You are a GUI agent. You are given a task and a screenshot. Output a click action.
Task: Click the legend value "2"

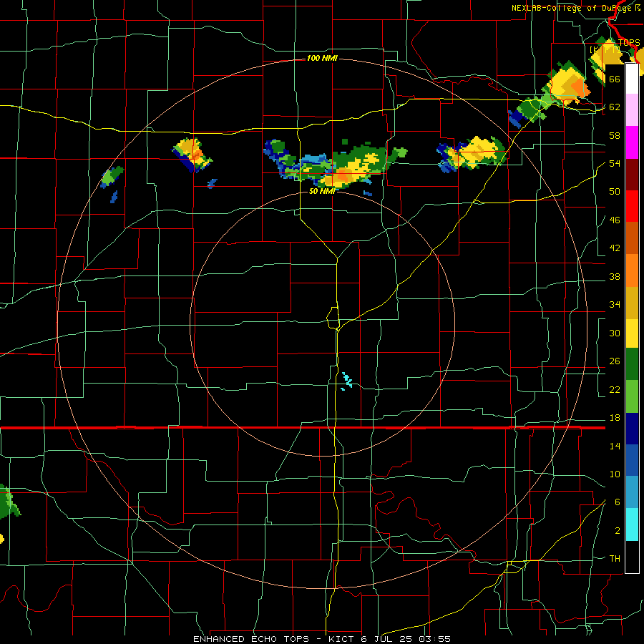(618, 531)
